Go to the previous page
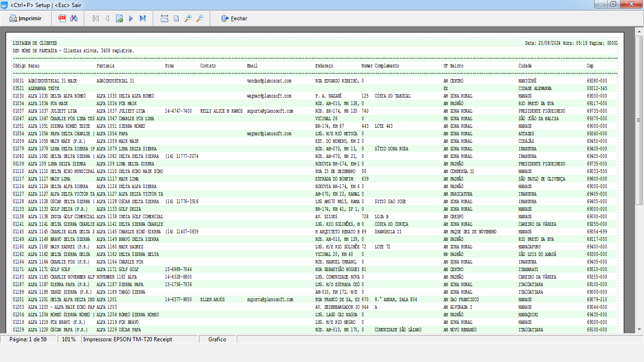Image resolution: width=644 pixels, height=362 pixels. point(107,18)
